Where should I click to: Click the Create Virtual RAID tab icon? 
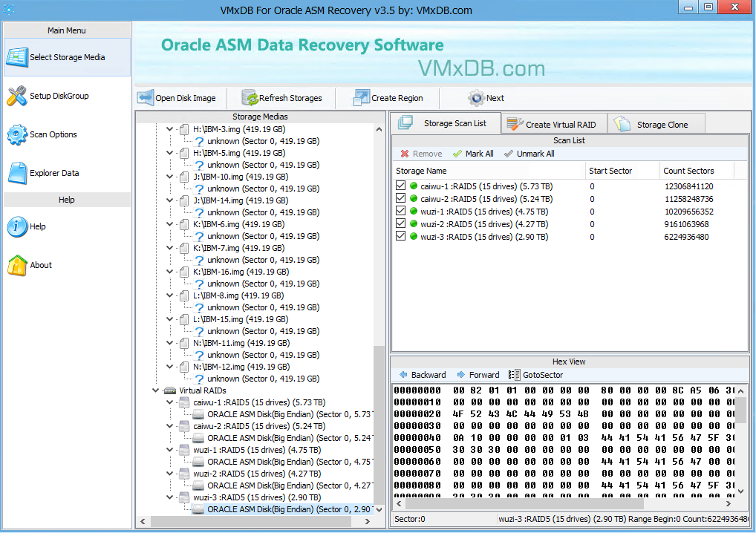click(515, 124)
